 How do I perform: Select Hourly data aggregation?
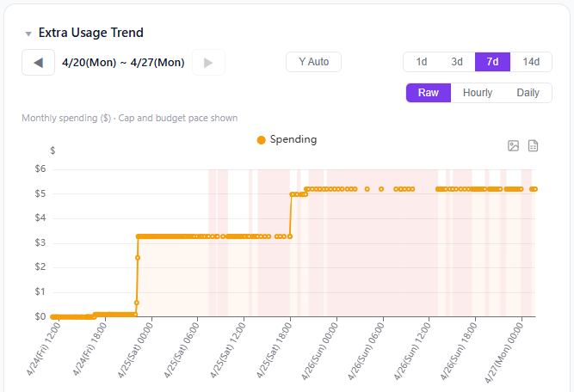coord(478,93)
